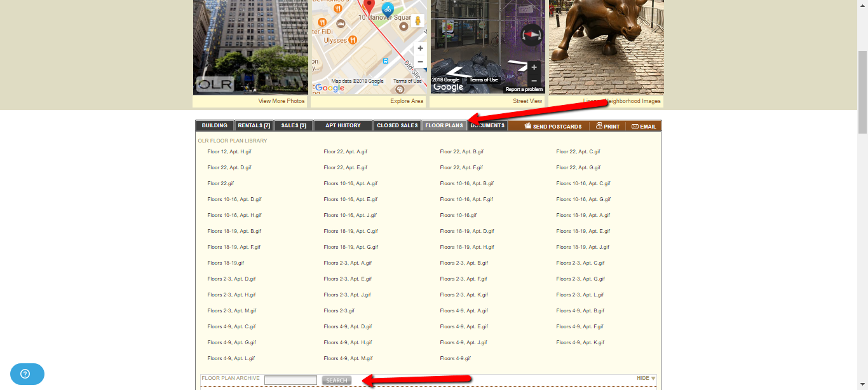Click the floor plan archive search field

[290, 380]
